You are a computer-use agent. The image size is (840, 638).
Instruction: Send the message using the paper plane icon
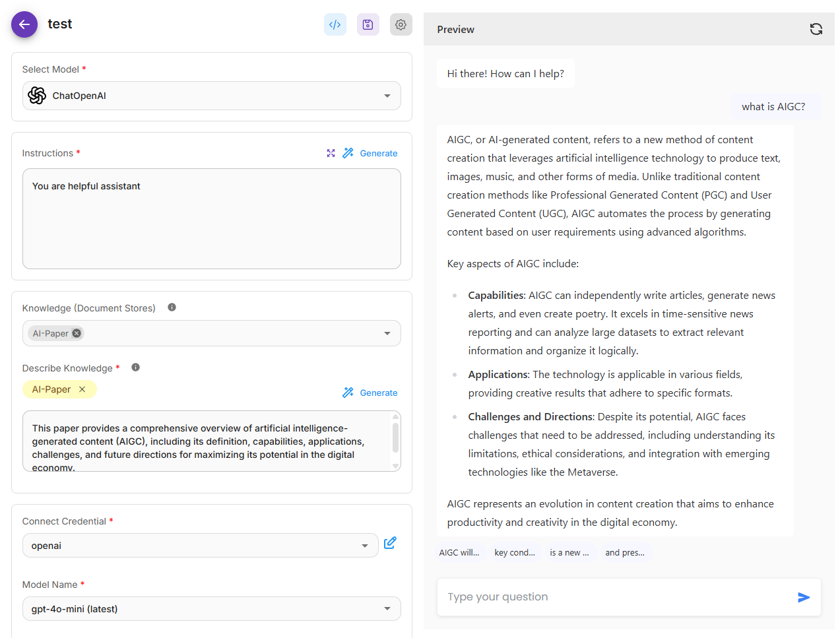click(x=804, y=597)
